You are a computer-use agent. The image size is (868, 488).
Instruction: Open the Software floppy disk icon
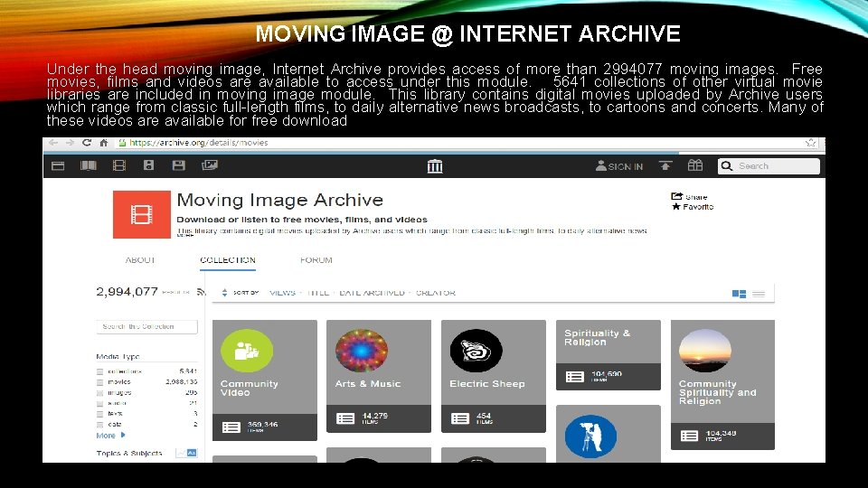click(178, 165)
